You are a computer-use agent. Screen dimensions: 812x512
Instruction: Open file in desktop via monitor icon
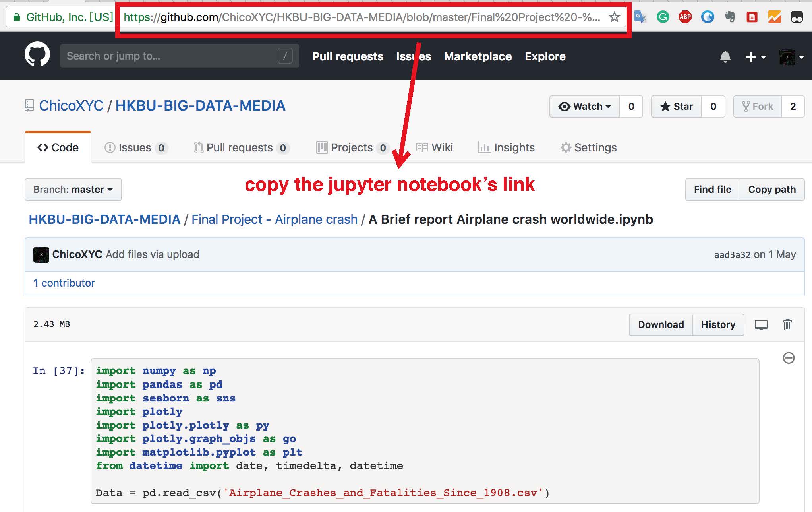click(x=761, y=325)
